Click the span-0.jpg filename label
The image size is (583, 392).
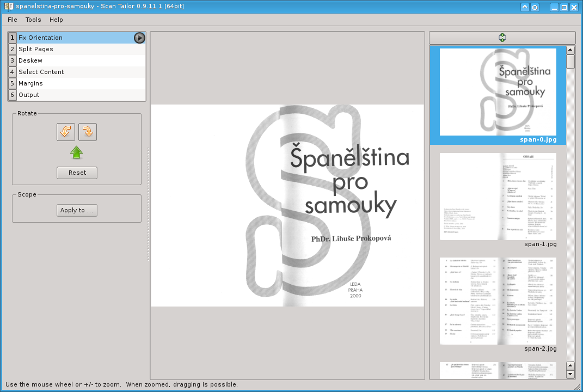pyautogui.click(x=538, y=140)
